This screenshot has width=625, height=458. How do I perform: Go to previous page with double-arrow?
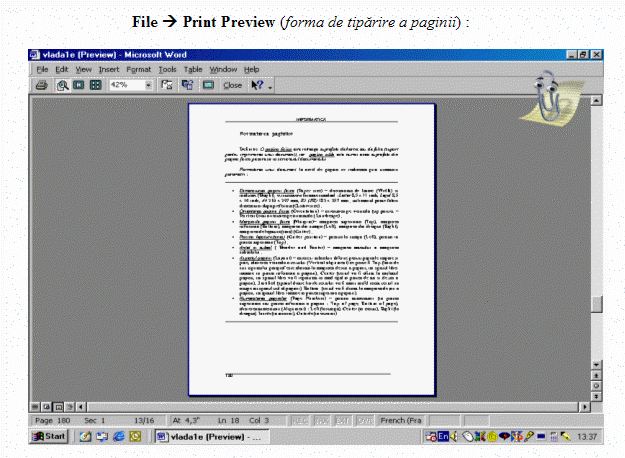point(596,375)
